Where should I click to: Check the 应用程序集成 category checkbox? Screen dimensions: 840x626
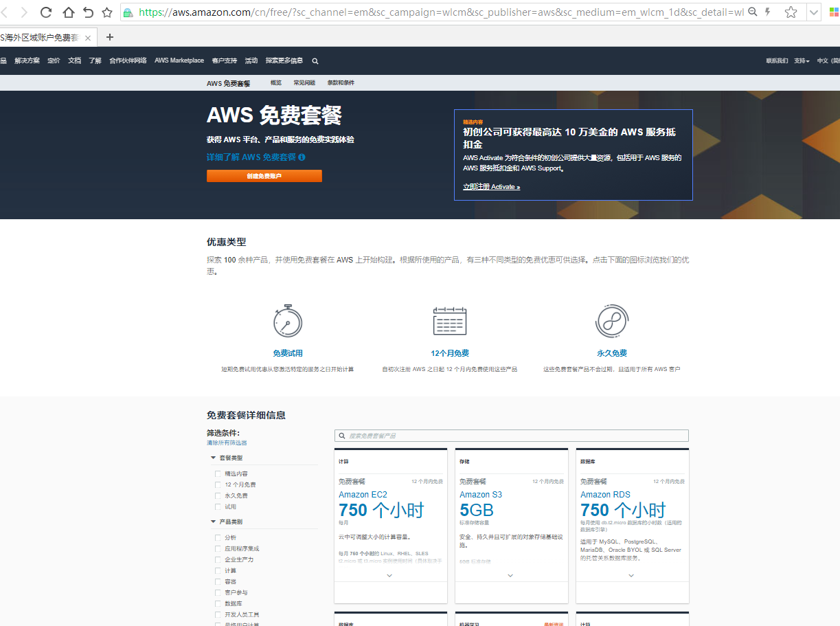click(x=218, y=548)
